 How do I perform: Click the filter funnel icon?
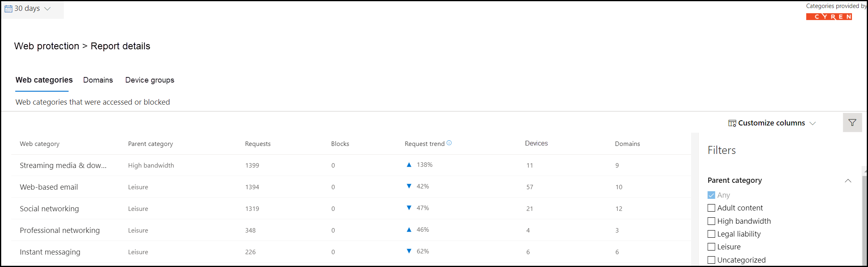(x=852, y=123)
